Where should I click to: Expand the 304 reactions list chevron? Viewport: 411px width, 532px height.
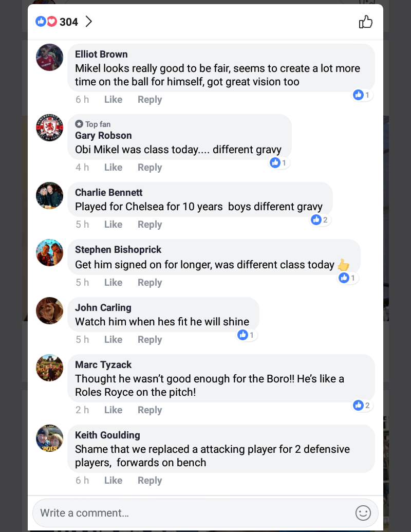(x=88, y=22)
